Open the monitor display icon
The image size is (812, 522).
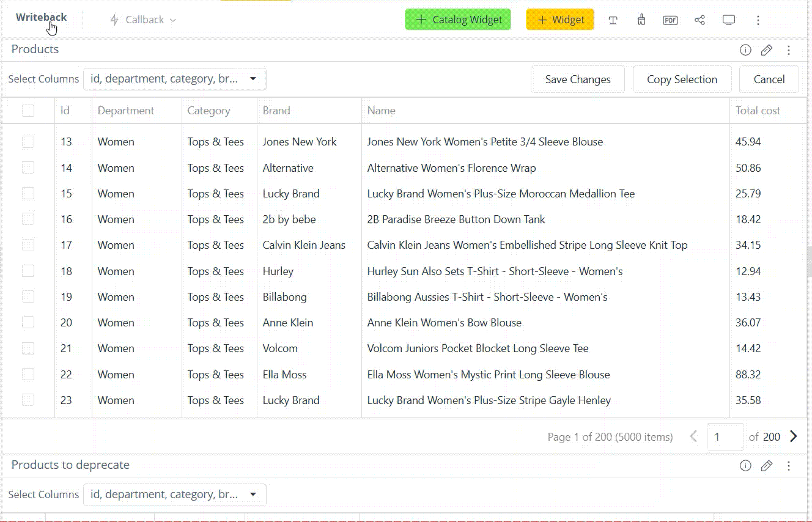[729, 20]
